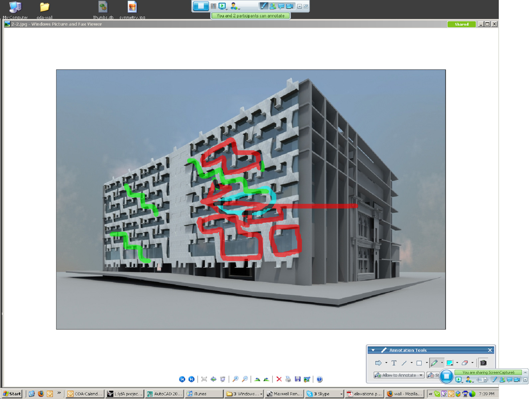This screenshot has width=532, height=399.
Task: Go to next image in Picture Viewer
Action: 192,379
